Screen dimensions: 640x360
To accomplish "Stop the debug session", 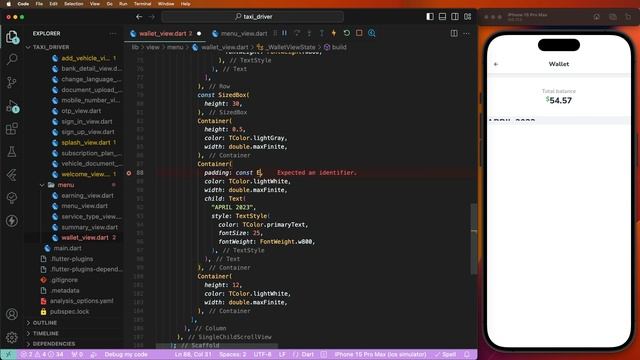I will tap(359, 33).
